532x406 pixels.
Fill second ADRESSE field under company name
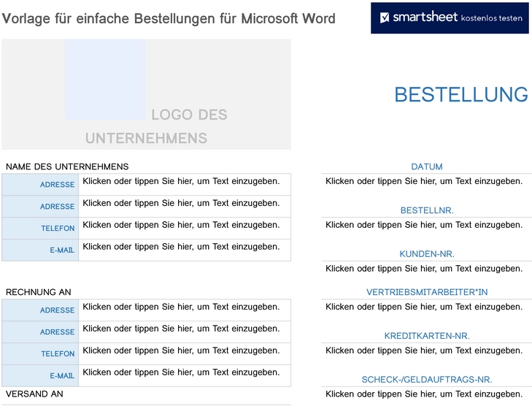[185, 207]
